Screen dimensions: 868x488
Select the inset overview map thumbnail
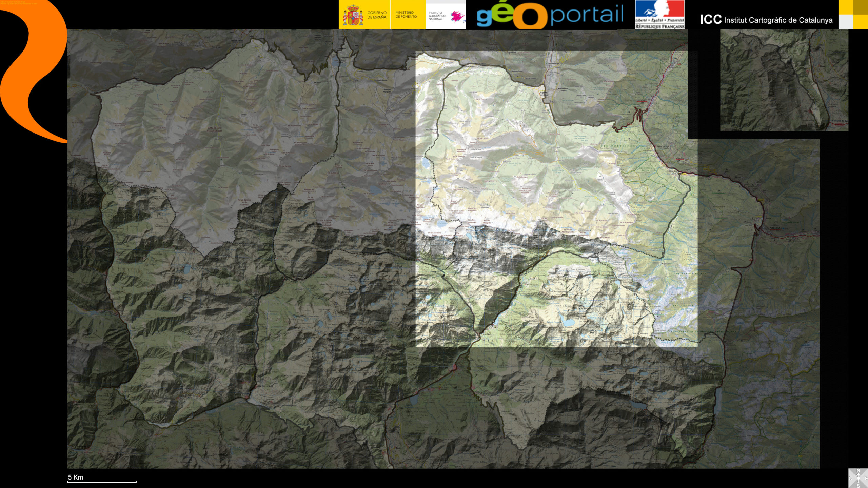(x=784, y=80)
